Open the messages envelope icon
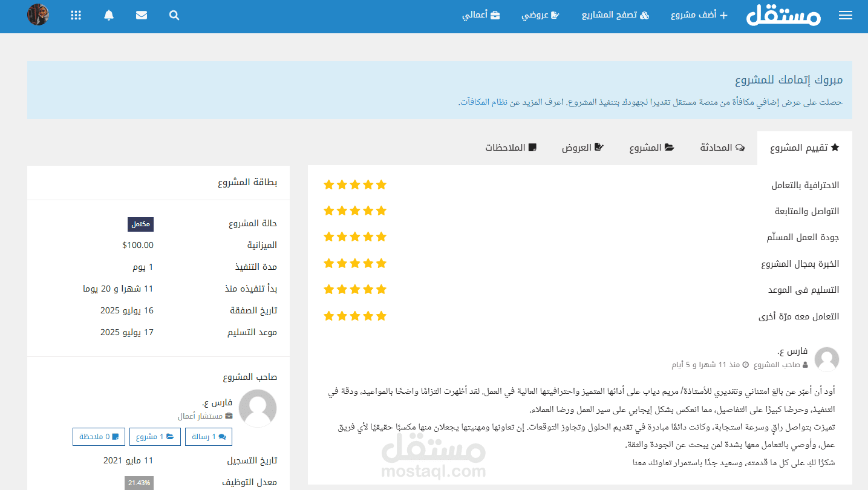868x490 pixels. click(x=142, y=16)
